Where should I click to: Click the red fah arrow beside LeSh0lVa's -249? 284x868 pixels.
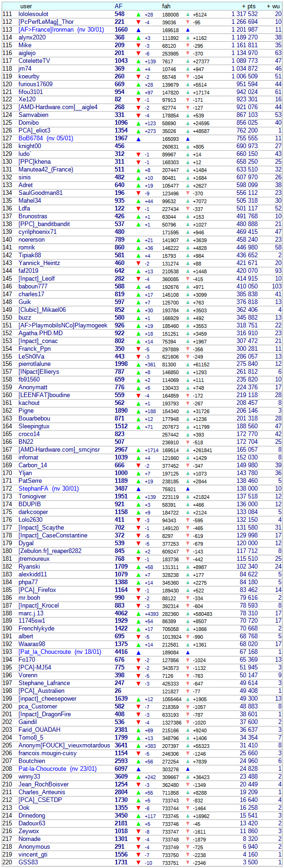pyautogui.click(x=188, y=357)
